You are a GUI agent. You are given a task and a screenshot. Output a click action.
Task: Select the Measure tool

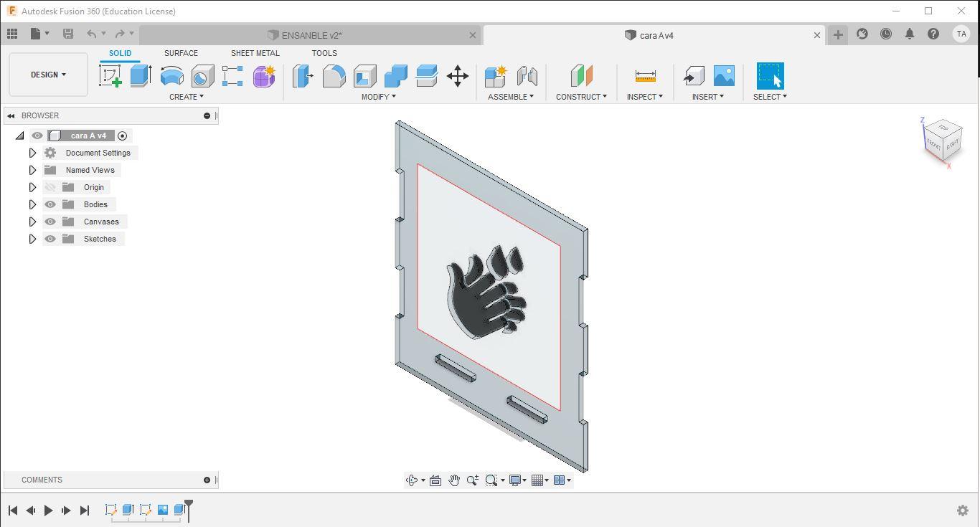click(645, 76)
